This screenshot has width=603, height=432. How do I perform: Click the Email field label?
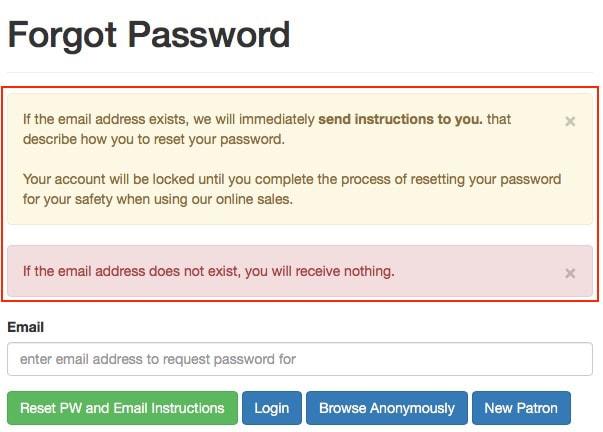click(26, 327)
